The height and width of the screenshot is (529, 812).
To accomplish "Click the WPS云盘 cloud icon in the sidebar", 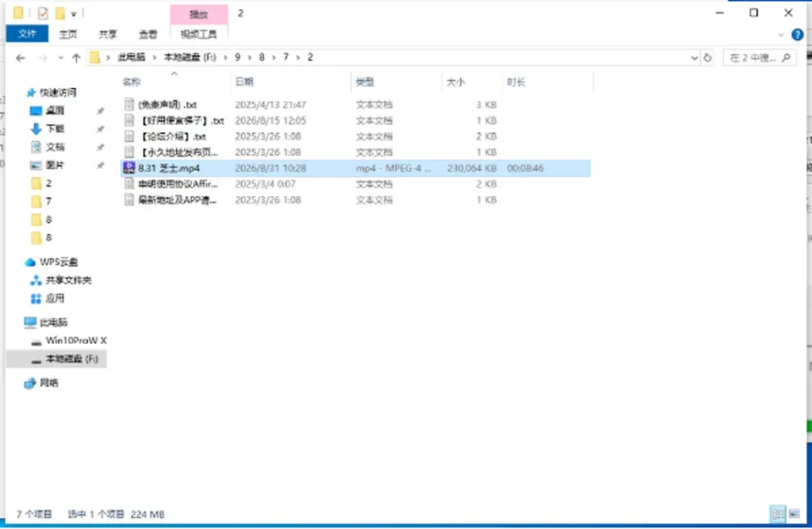I will pos(30,263).
